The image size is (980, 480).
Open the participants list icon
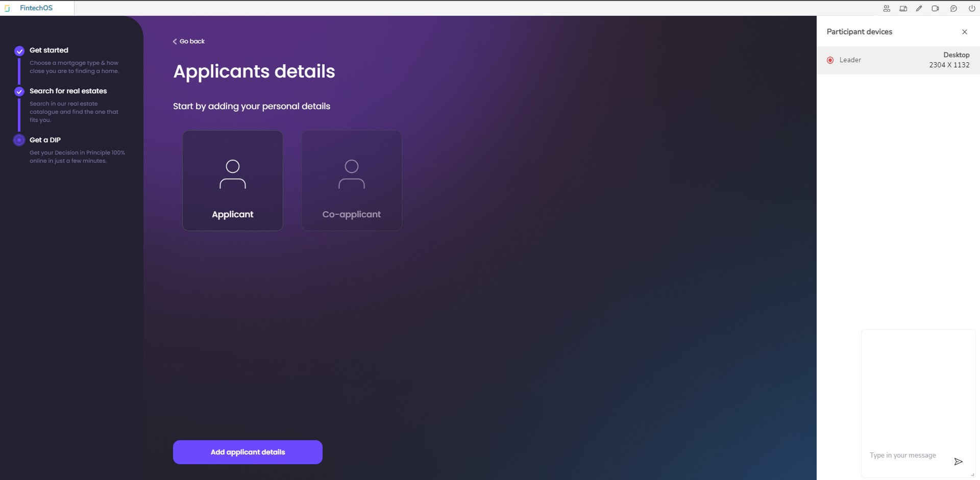coord(887,8)
